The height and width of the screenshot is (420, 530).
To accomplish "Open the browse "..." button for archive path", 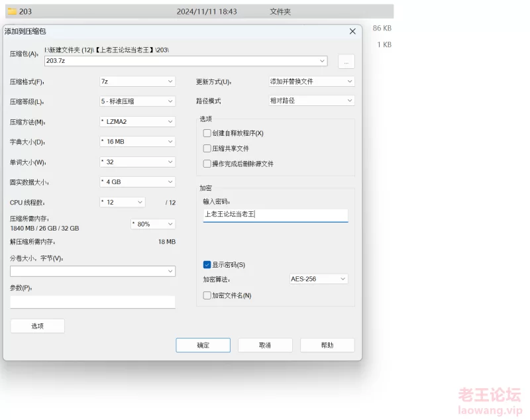I will [346, 62].
